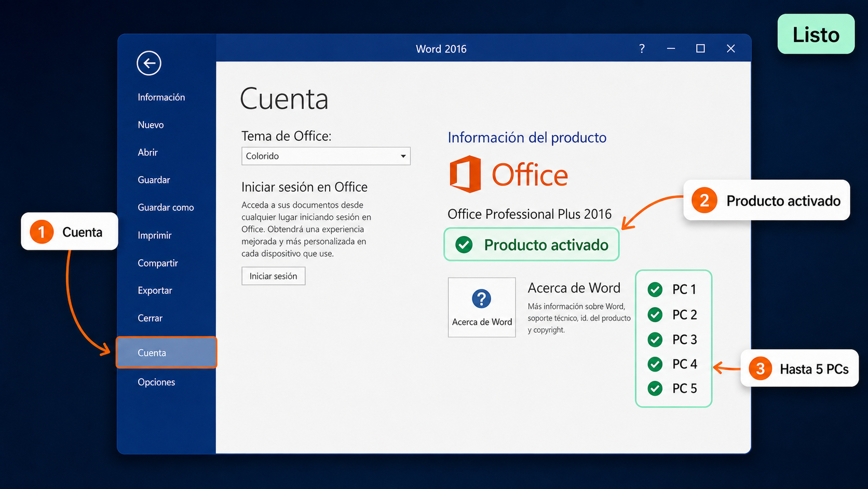Image resolution: width=868 pixels, height=489 pixels.
Task: Click the Colorido theme combo box
Action: [326, 156]
